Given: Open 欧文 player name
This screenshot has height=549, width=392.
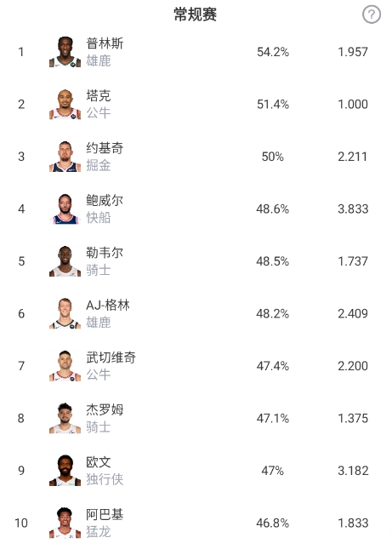Looking at the screenshot, I should pyautogui.click(x=99, y=462).
